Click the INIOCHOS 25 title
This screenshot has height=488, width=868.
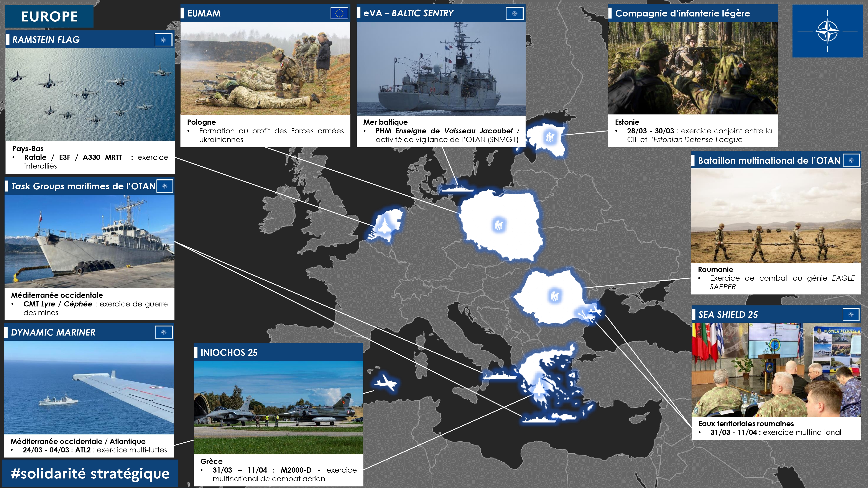pos(229,353)
